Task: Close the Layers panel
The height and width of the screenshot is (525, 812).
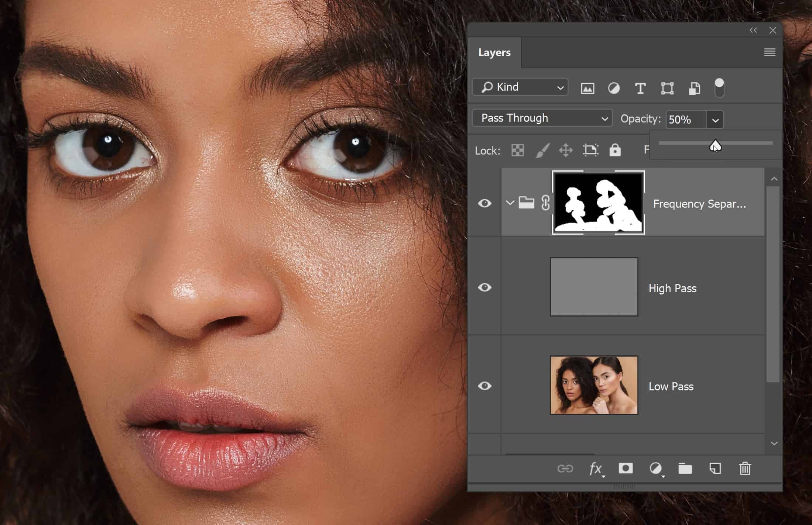Action: tap(772, 30)
